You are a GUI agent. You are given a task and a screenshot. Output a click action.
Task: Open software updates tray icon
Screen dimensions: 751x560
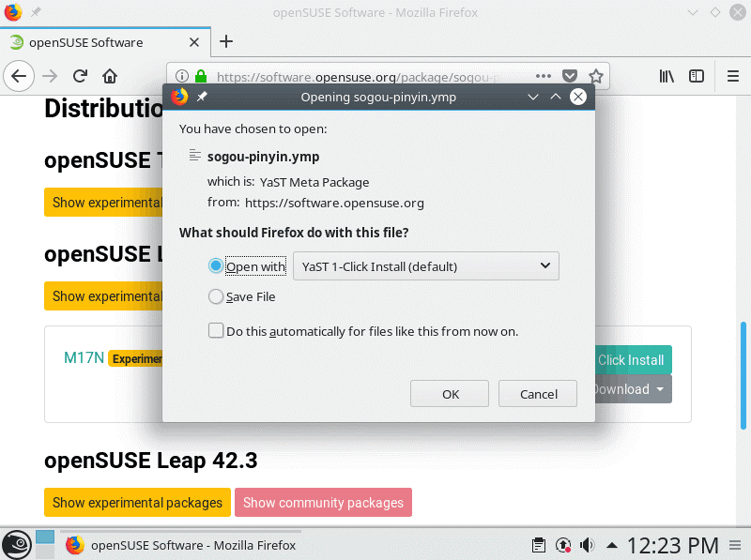[563, 545]
